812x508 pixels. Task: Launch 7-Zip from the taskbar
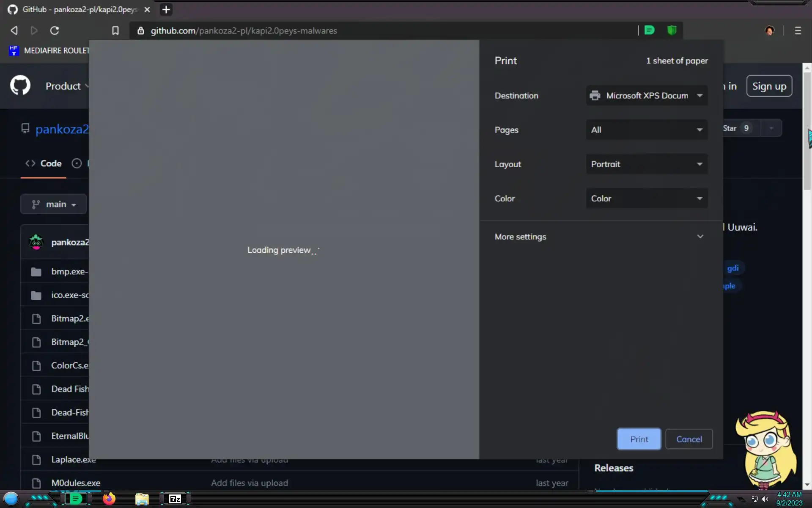175,499
